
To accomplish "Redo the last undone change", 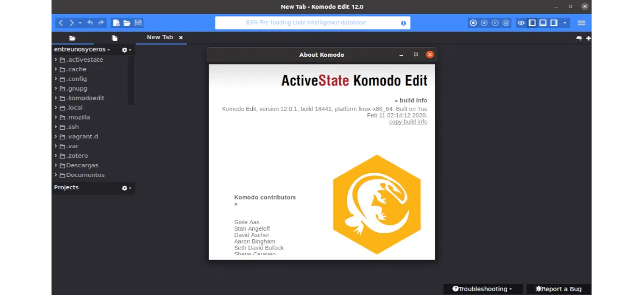I will (x=101, y=23).
